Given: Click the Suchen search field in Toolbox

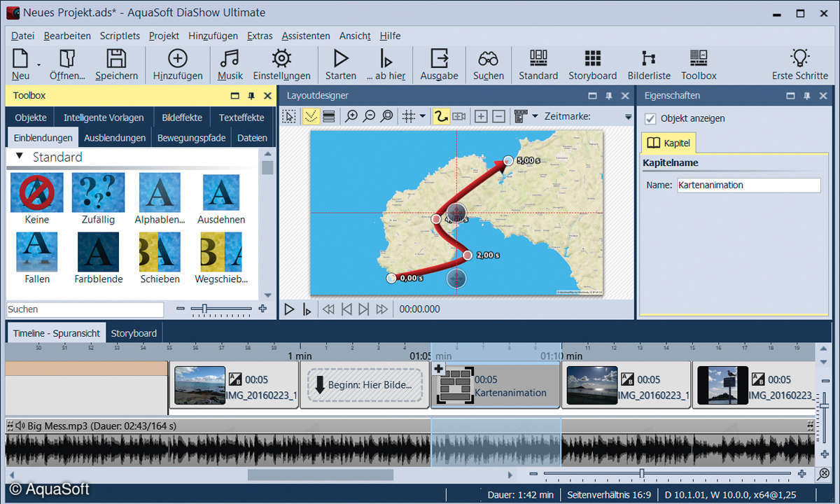Looking at the screenshot, I should click(x=85, y=309).
